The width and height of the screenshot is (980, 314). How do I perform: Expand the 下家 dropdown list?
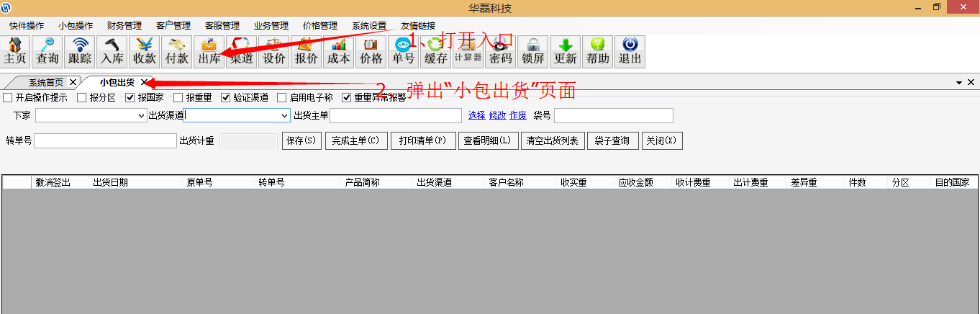[x=141, y=116]
